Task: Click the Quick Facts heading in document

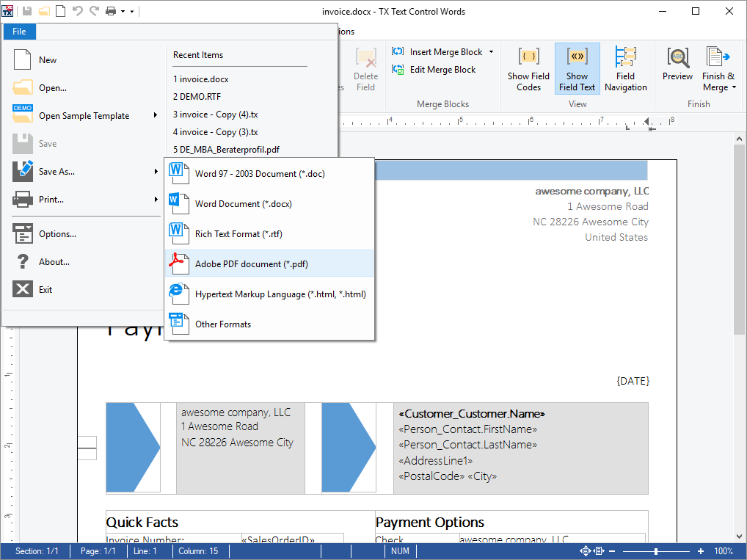Action: coord(142,523)
